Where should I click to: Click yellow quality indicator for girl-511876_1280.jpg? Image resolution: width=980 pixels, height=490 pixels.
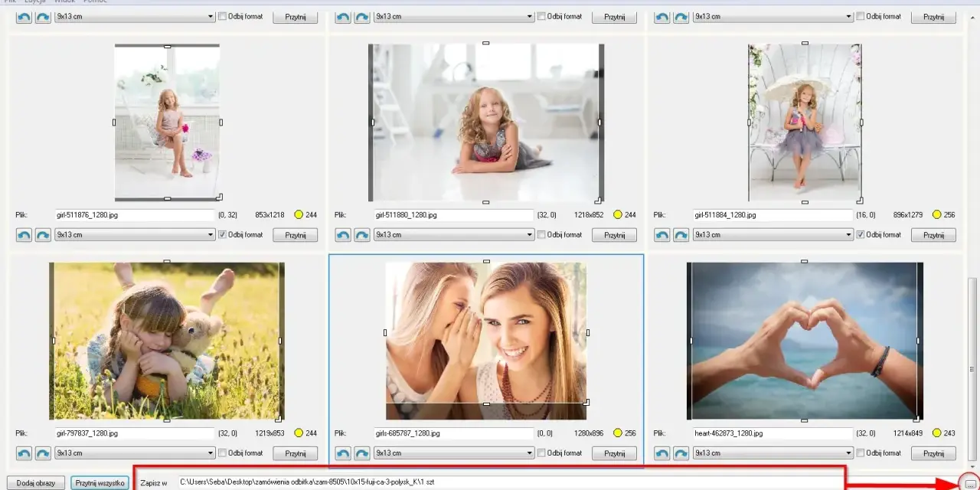click(299, 215)
